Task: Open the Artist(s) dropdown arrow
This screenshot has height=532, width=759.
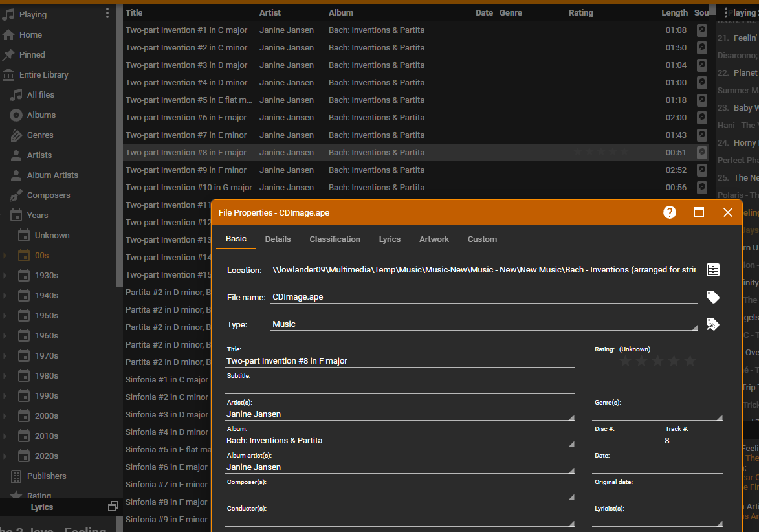Action: point(571,417)
